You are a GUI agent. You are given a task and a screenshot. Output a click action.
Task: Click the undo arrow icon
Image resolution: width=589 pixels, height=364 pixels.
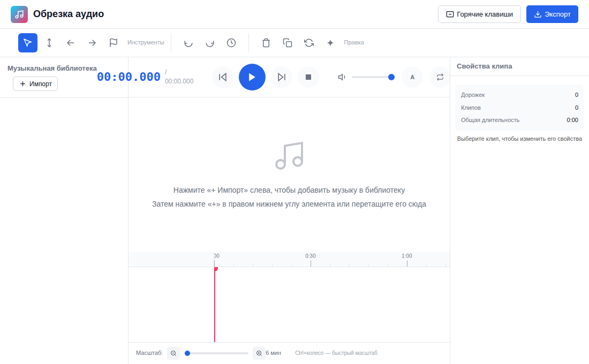[x=188, y=43]
